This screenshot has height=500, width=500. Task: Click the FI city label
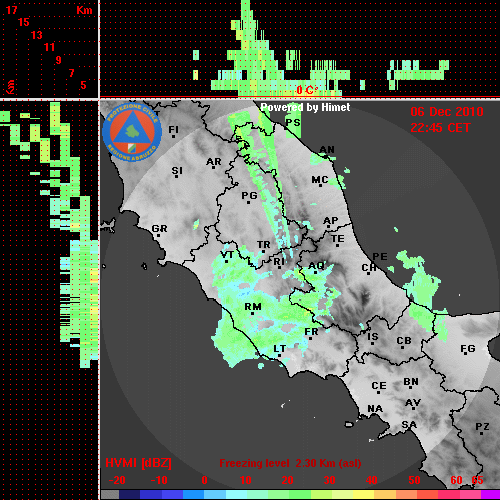click(174, 129)
